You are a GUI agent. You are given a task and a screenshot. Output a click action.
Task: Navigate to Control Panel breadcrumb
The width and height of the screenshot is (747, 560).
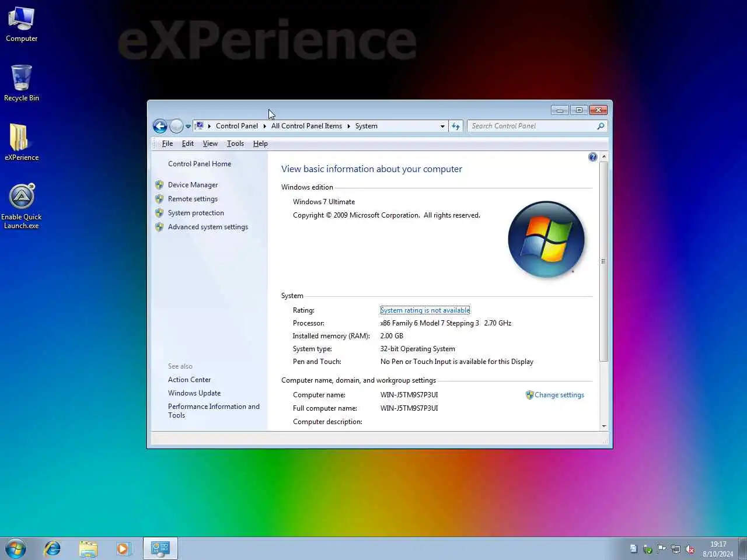pos(237,126)
